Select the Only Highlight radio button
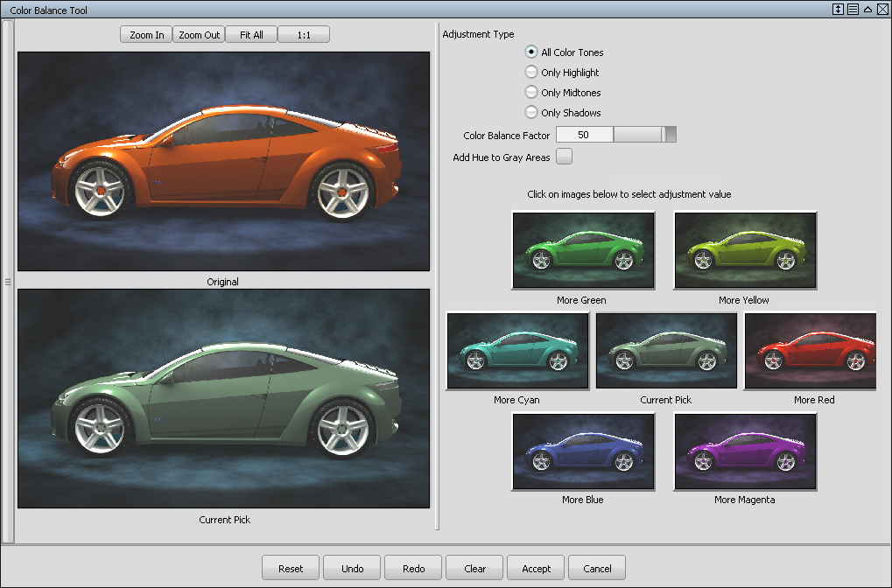This screenshot has width=892, height=588. 531,73
